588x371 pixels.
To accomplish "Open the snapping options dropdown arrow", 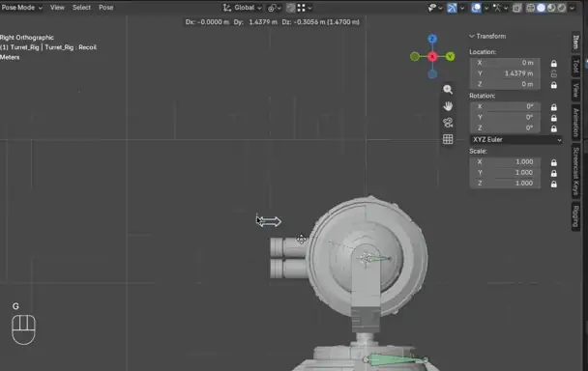I will point(309,8).
